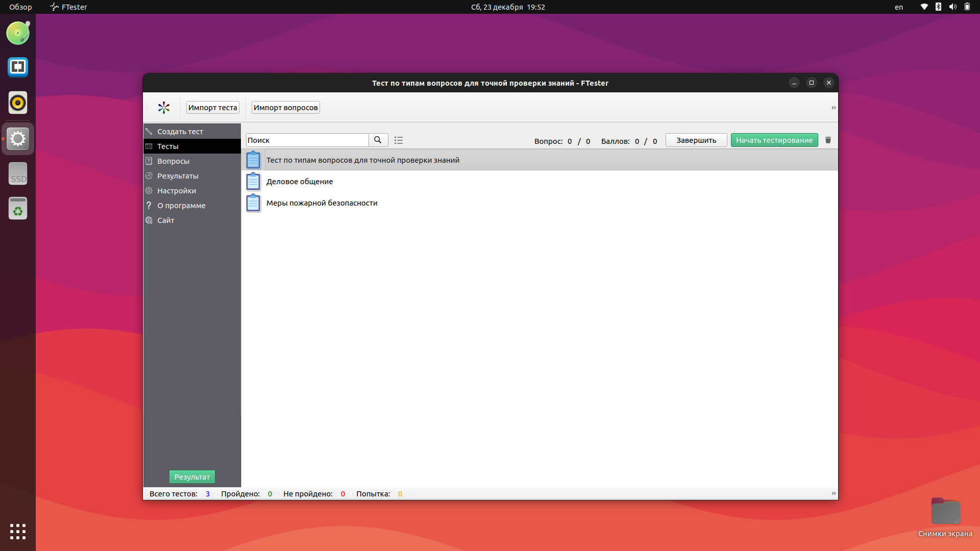The height and width of the screenshot is (551, 980).
Task: Switch to Результаты in sidebar
Action: click(x=178, y=176)
